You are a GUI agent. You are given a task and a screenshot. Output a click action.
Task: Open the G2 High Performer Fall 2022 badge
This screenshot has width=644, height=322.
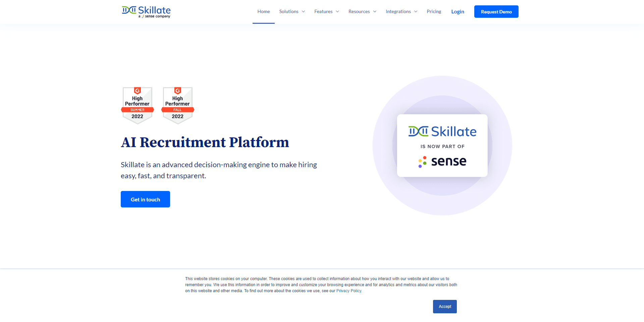177,106
